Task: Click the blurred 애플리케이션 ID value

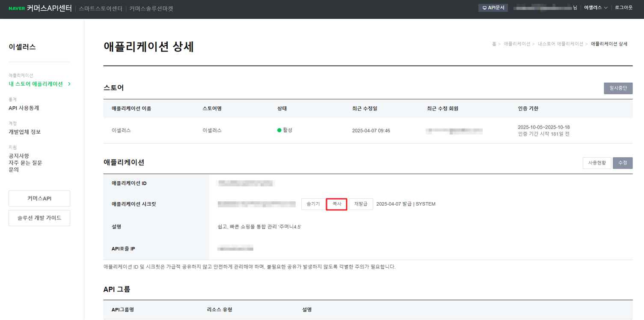Action: click(246, 183)
